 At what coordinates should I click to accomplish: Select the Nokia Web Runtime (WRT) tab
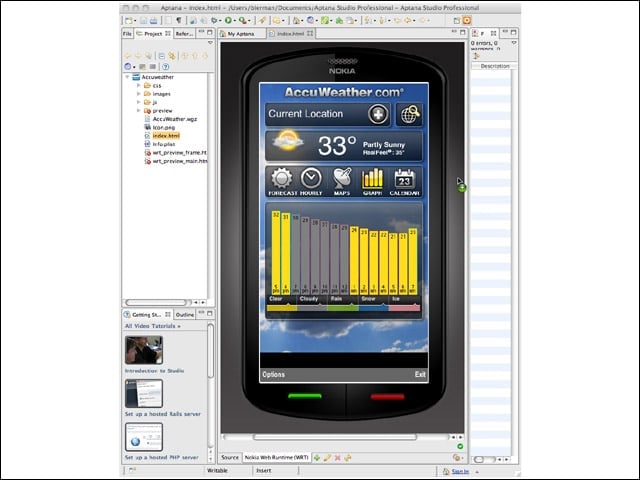276,458
